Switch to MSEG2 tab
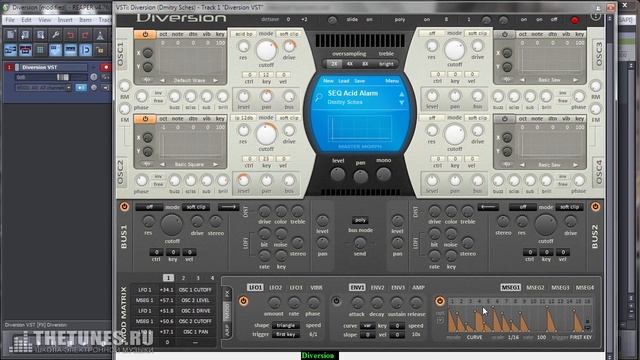Screen dimensions: 640x360 click(535, 288)
